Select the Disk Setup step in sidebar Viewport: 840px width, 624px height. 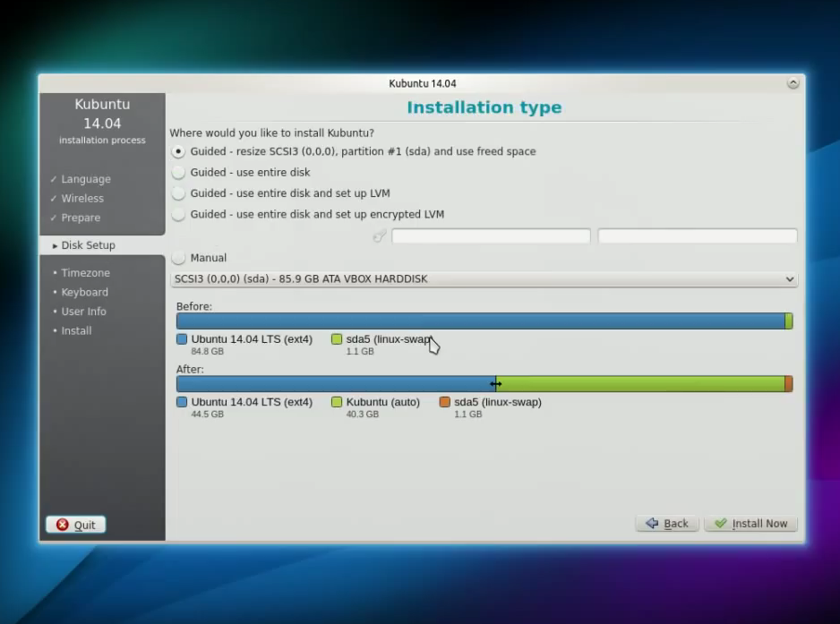[88, 245]
